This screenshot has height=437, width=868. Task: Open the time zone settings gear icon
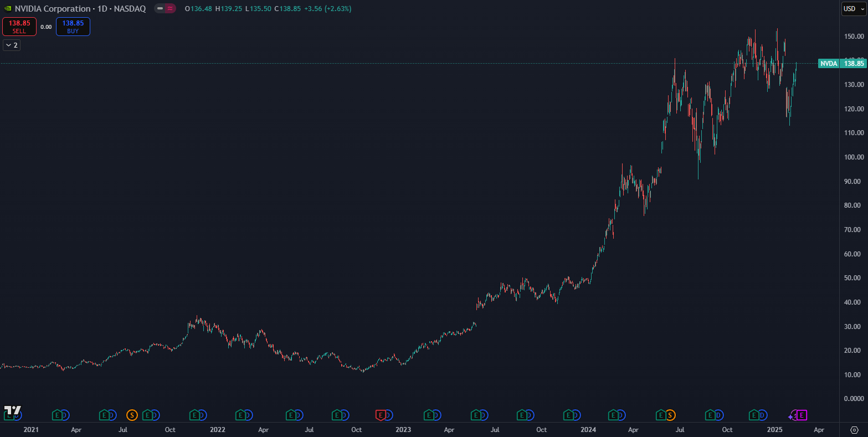[854, 430]
